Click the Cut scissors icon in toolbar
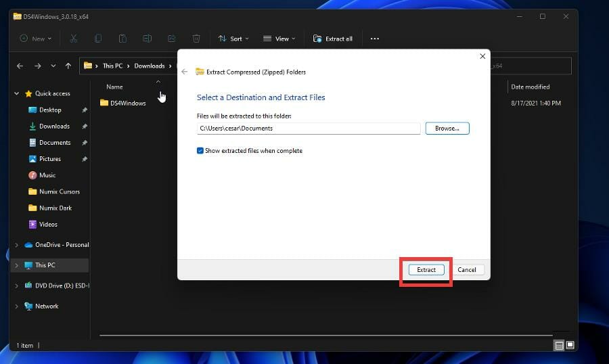Image resolution: width=609 pixels, height=364 pixels. 73,39
